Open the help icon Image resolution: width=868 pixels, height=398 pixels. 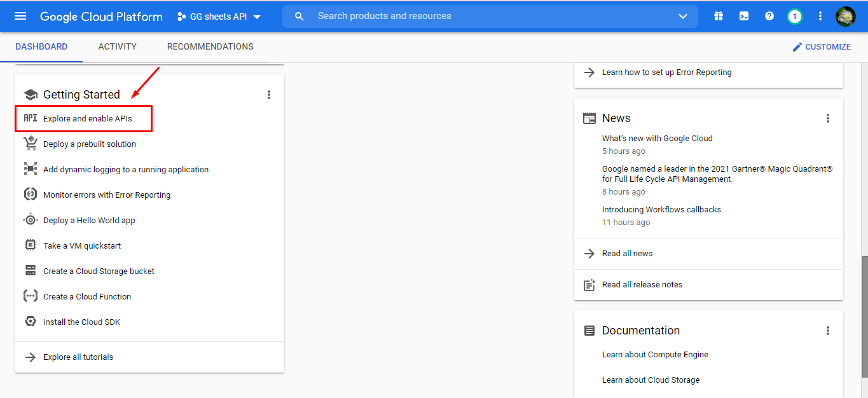[769, 16]
